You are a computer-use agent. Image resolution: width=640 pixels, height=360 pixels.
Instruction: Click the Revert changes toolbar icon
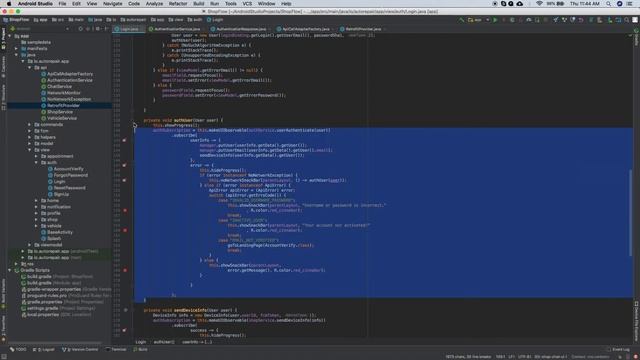[581, 20]
